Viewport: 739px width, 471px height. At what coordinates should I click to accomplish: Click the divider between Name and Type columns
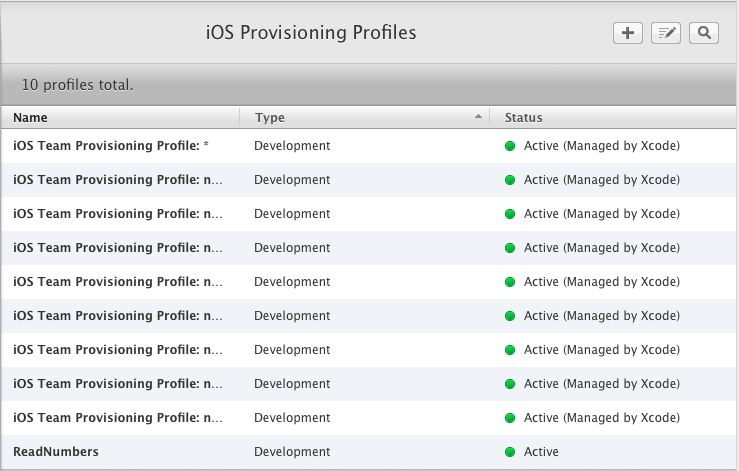[x=240, y=117]
